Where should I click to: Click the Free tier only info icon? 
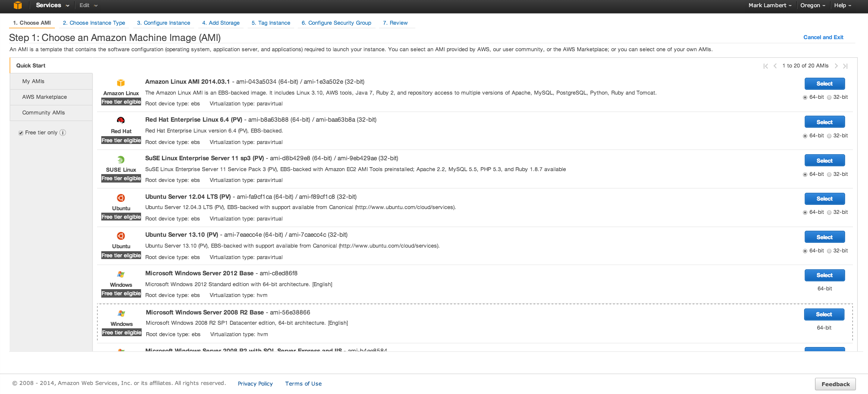pyautogui.click(x=63, y=133)
